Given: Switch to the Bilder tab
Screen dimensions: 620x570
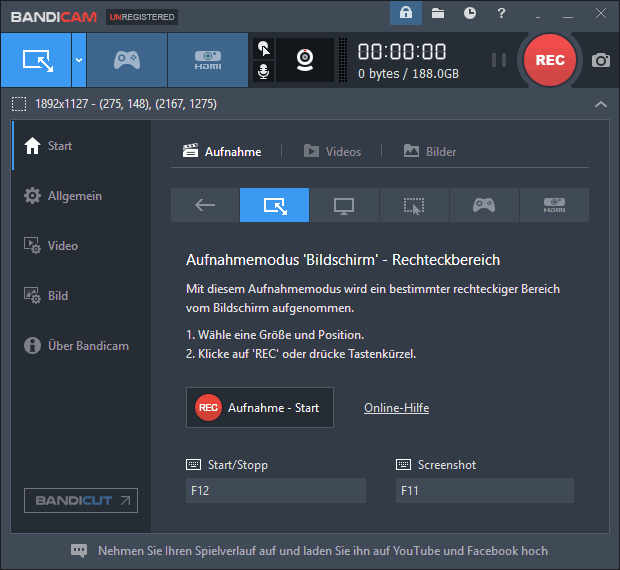Looking at the screenshot, I should [430, 151].
